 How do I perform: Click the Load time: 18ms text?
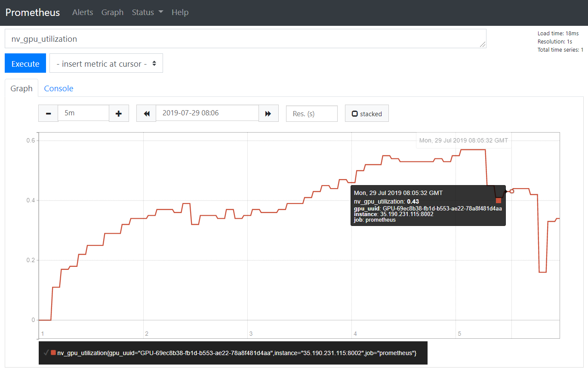tap(558, 34)
